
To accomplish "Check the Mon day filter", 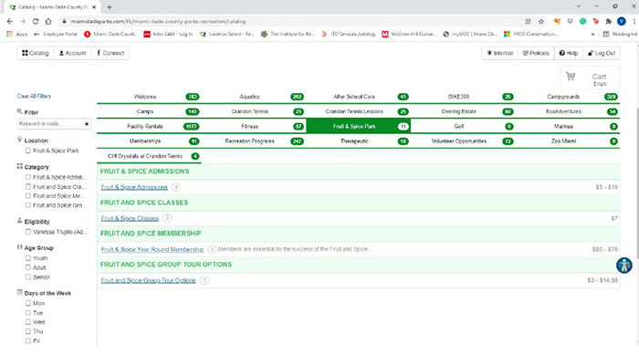I will [x=28, y=303].
